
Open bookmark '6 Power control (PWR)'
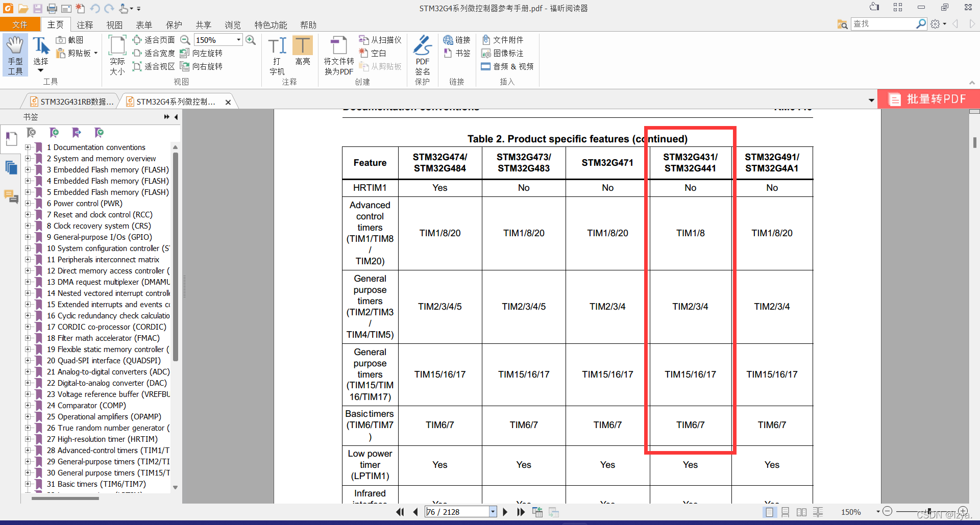pyautogui.click(x=85, y=204)
